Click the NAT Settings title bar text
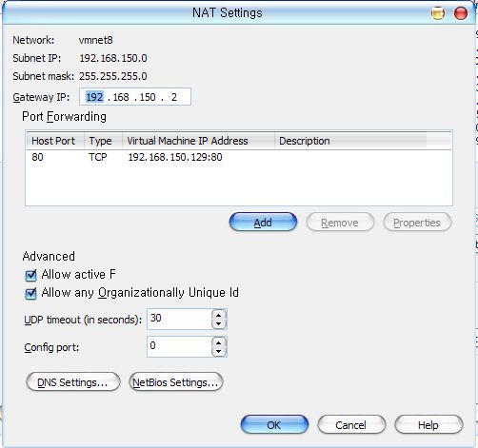The image size is (478, 448). pos(228,13)
